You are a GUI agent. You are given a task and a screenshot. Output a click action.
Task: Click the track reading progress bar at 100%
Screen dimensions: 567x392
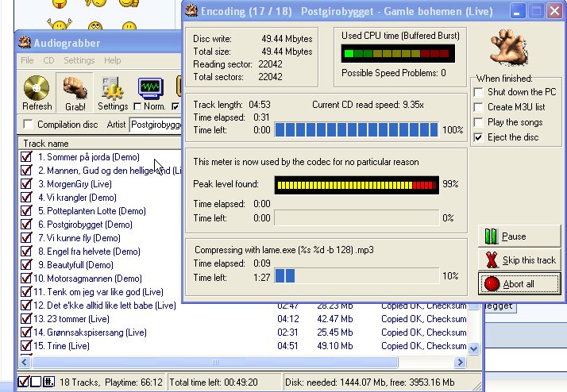point(357,129)
